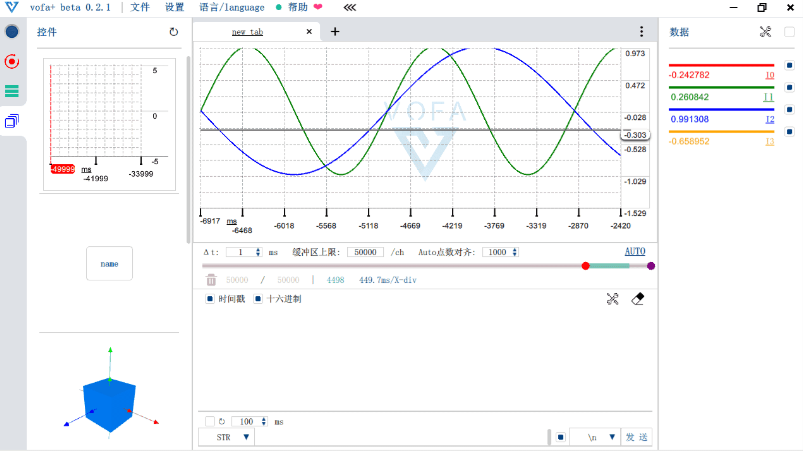Open the connection settings circle icon
The height and width of the screenshot is (451, 803).
click(12, 32)
